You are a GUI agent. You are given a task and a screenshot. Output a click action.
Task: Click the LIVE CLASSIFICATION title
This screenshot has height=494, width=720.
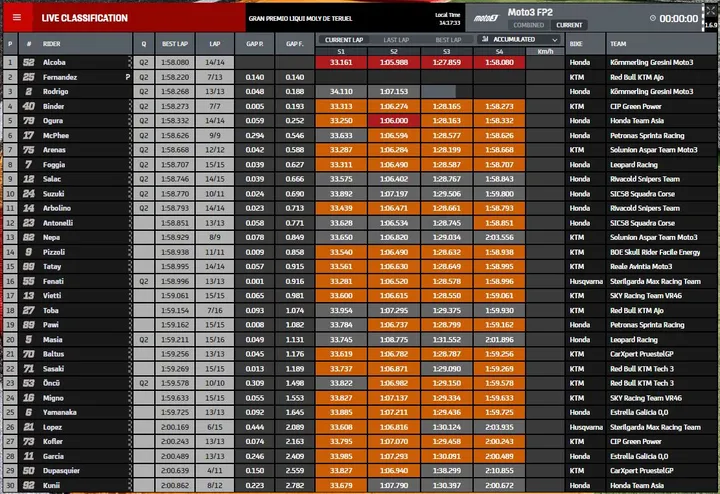point(84,18)
